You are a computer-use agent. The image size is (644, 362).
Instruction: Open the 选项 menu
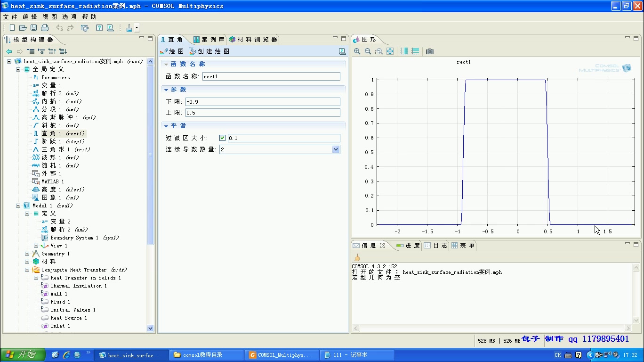[69, 16]
